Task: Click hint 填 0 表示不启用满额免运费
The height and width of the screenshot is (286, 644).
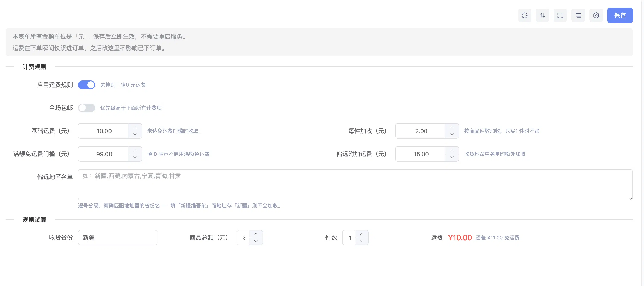Action: click(178, 154)
